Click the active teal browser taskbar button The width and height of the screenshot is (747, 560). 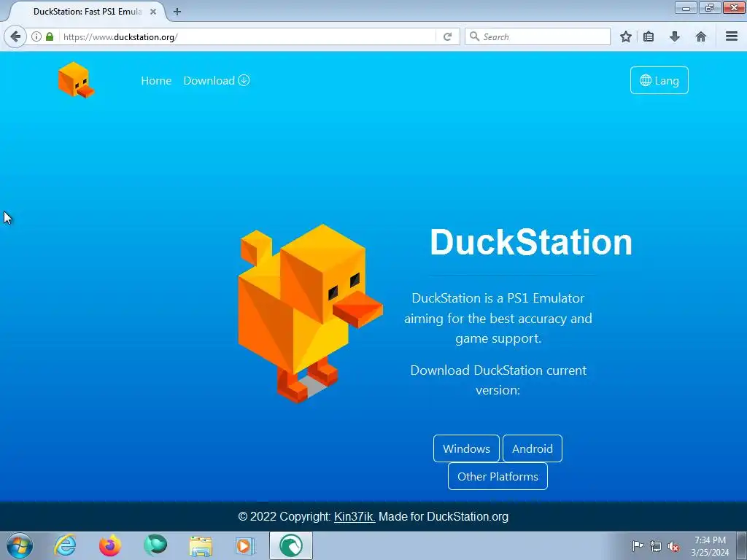(x=291, y=545)
